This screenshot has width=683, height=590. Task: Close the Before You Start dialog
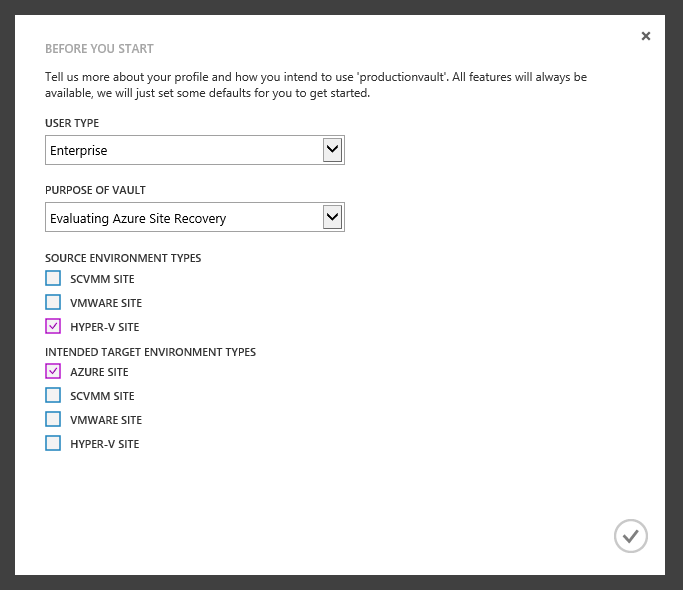click(x=646, y=36)
